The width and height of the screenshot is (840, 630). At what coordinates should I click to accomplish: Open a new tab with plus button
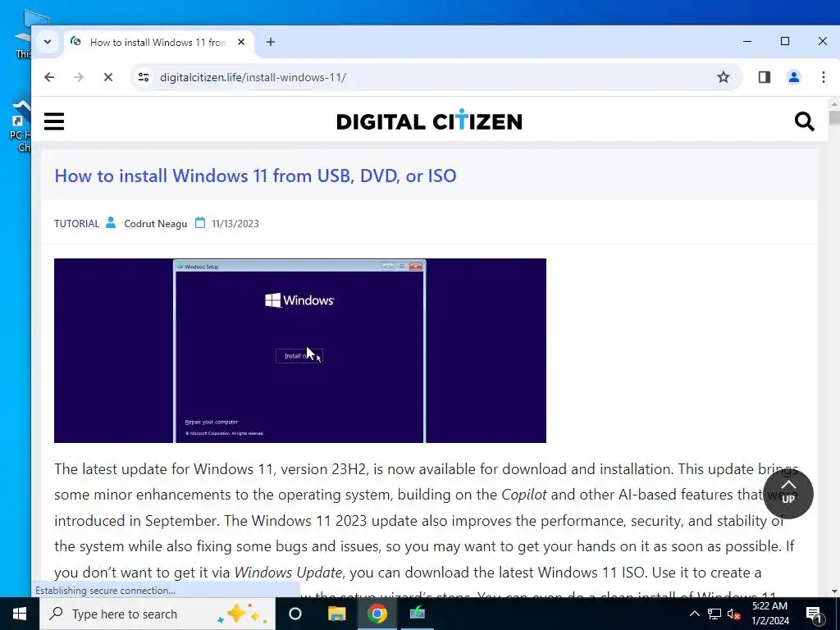click(x=271, y=42)
